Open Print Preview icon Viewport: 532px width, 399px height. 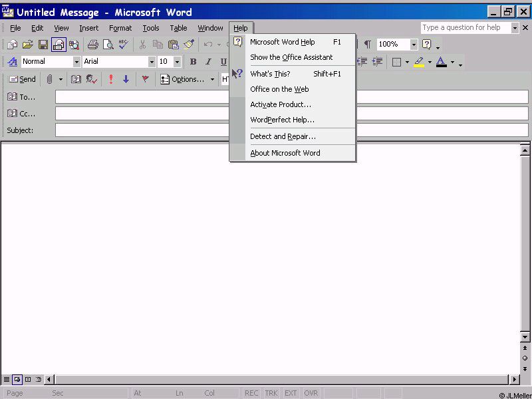(108, 45)
